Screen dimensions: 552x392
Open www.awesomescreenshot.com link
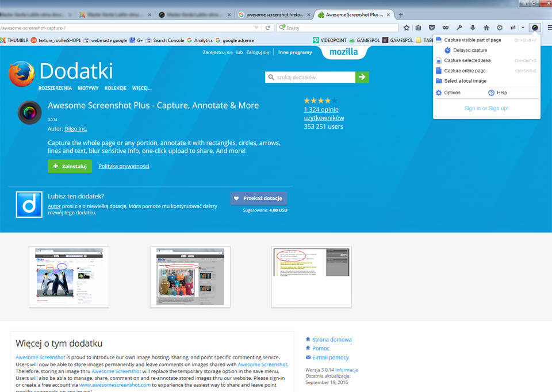[115, 385]
